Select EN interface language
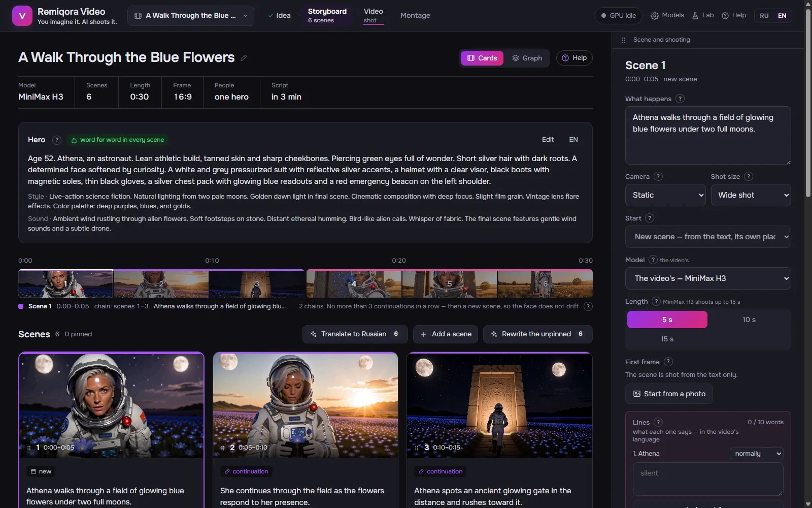Screen dimensions: 812x508 (x=782, y=16)
